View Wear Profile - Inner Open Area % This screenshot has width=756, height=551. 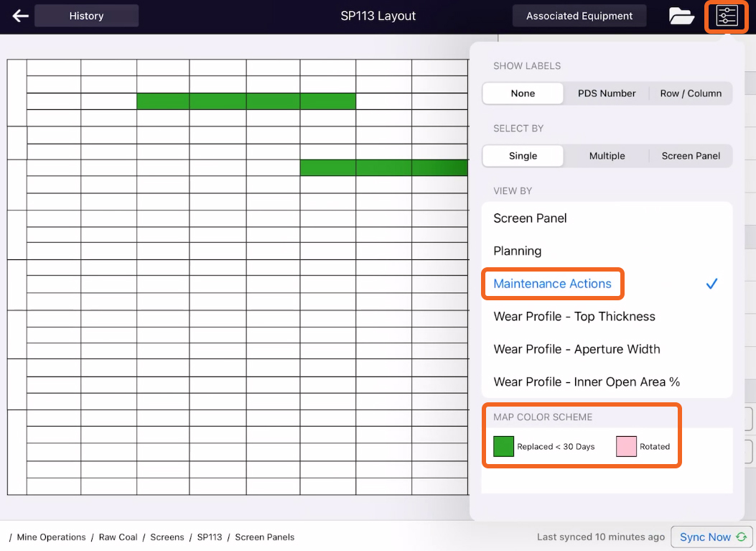[607, 382]
